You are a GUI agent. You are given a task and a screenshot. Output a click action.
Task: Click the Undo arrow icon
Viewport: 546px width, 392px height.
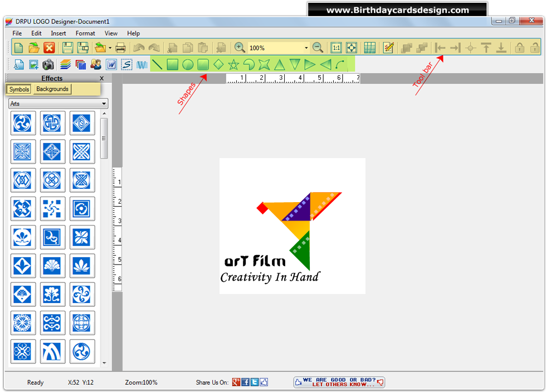pos(139,47)
